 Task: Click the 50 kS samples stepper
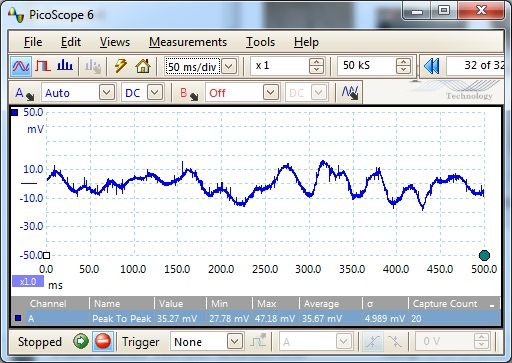tap(403, 66)
